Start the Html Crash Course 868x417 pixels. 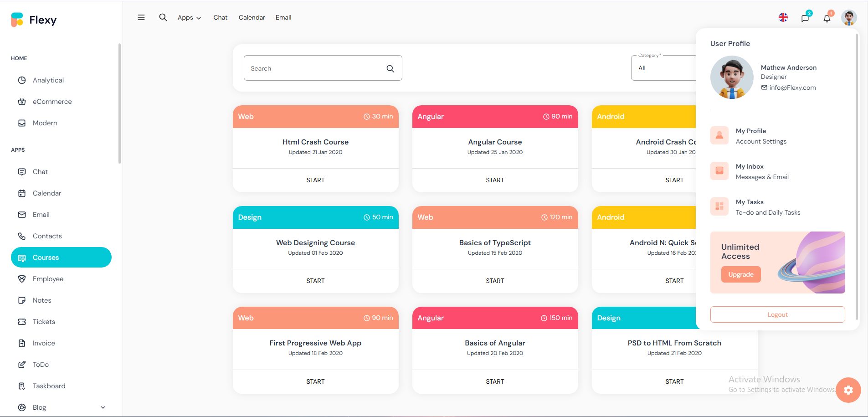pyautogui.click(x=315, y=180)
